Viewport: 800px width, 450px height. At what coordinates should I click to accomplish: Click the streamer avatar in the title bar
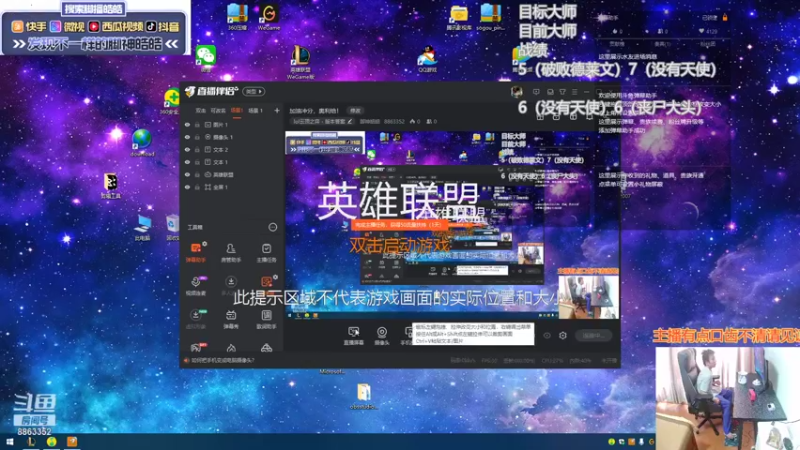[x=517, y=91]
